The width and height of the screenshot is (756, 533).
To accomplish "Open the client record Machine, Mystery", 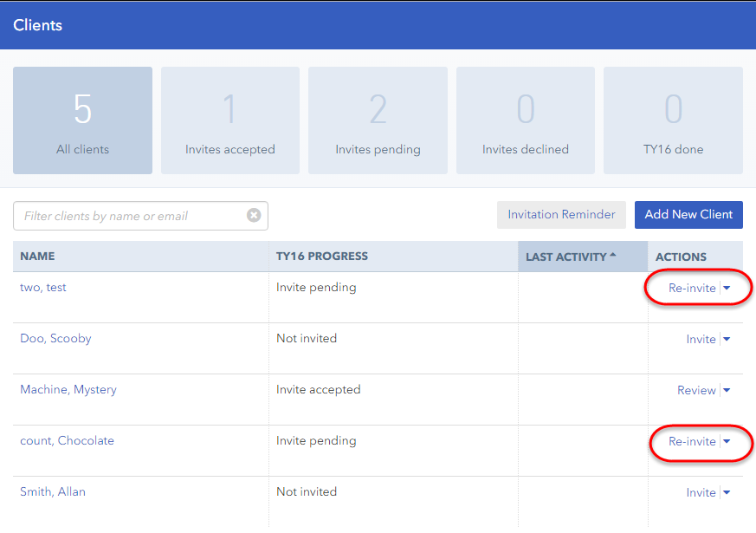I will (x=68, y=390).
